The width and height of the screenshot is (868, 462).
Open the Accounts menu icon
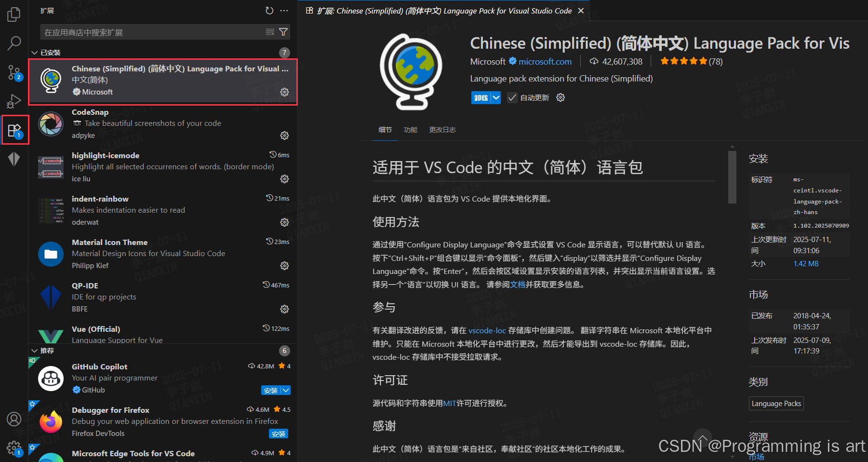pos(14,419)
